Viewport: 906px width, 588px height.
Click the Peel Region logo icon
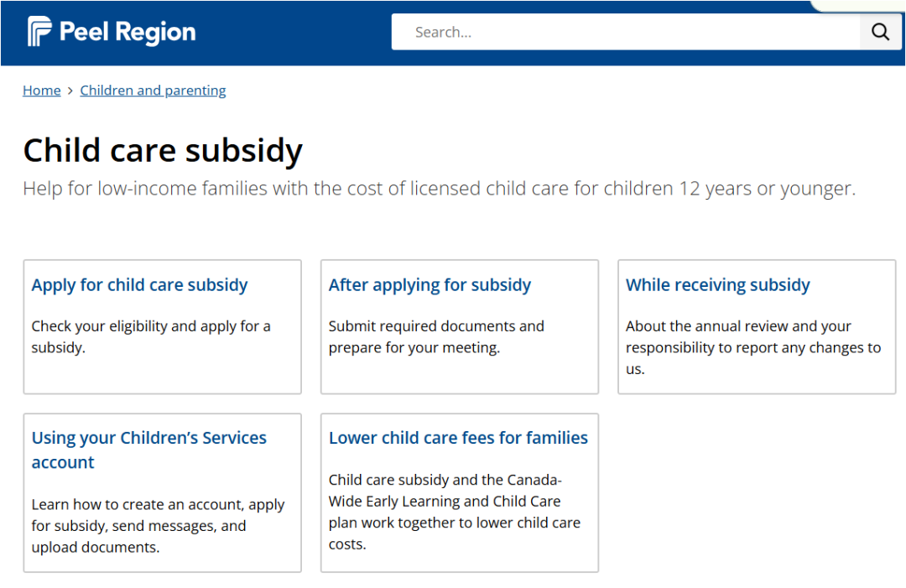(x=39, y=31)
